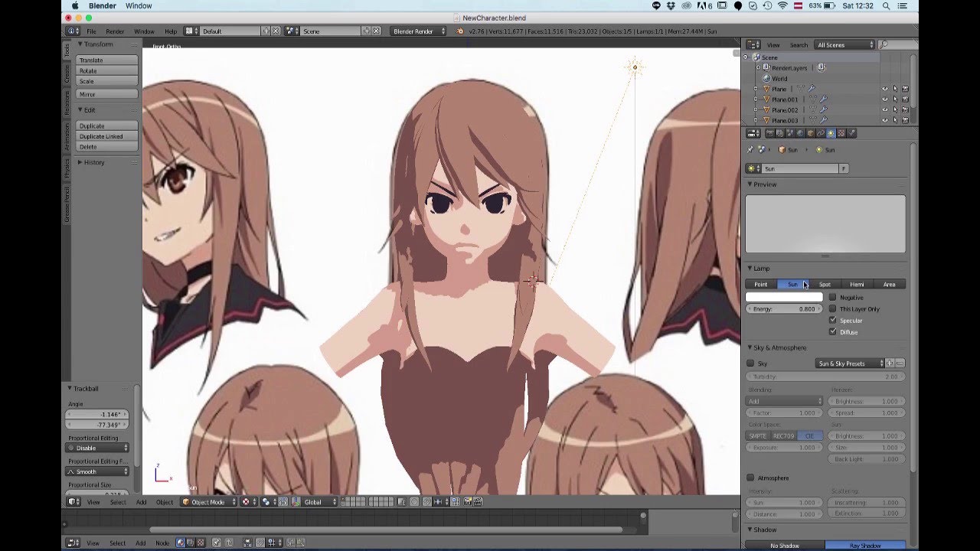Open the Render Layers properties tab icon
The height and width of the screenshot is (551, 980).
[779, 133]
